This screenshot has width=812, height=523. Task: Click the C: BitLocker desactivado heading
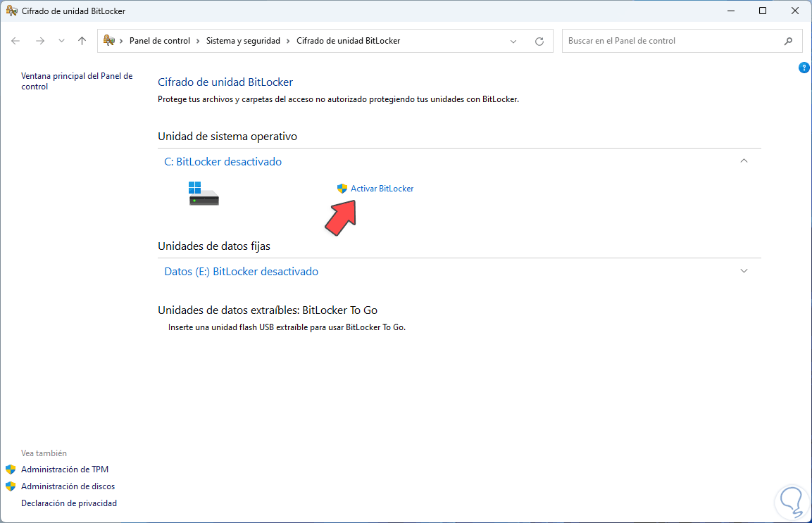[x=223, y=162]
